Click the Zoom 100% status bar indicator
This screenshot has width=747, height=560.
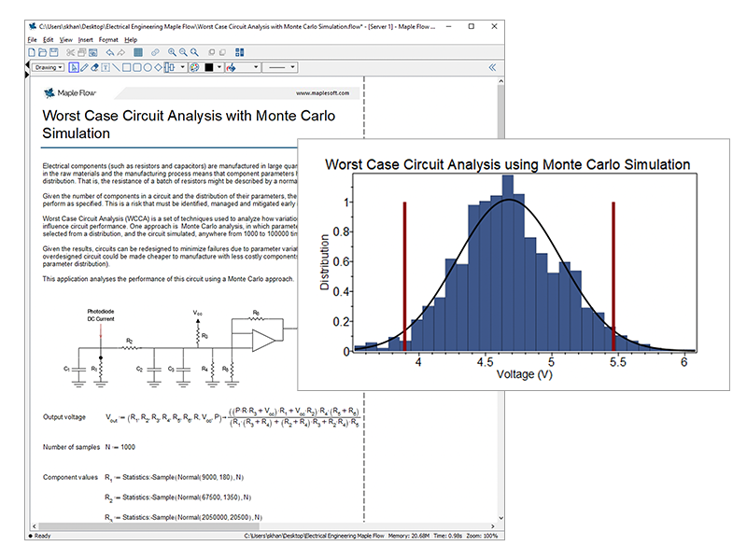click(481, 536)
